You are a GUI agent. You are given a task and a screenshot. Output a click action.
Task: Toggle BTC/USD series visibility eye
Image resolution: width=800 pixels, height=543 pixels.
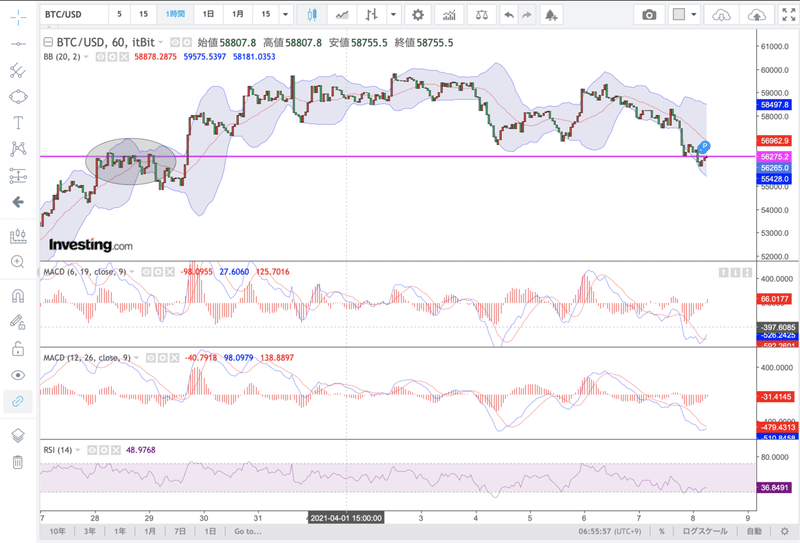[x=175, y=42]
